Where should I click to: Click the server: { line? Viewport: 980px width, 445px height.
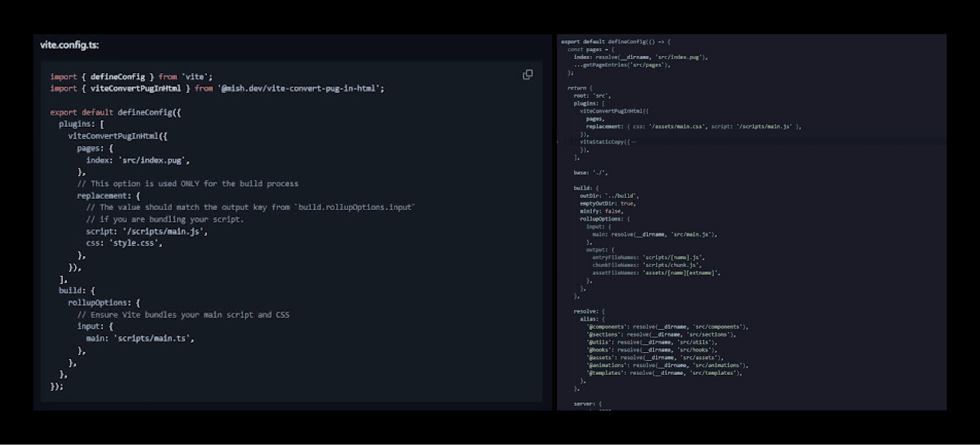pos(588,404)
